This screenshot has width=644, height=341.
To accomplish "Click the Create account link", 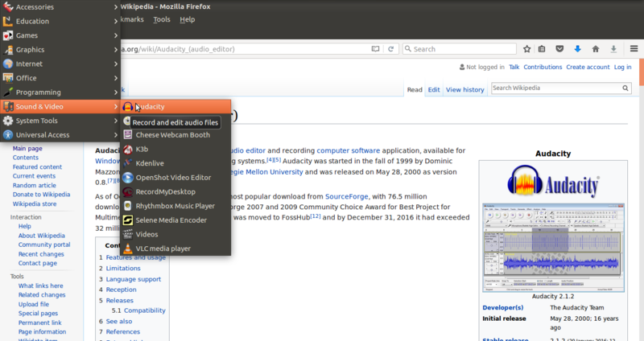I will tap(588, 67).
